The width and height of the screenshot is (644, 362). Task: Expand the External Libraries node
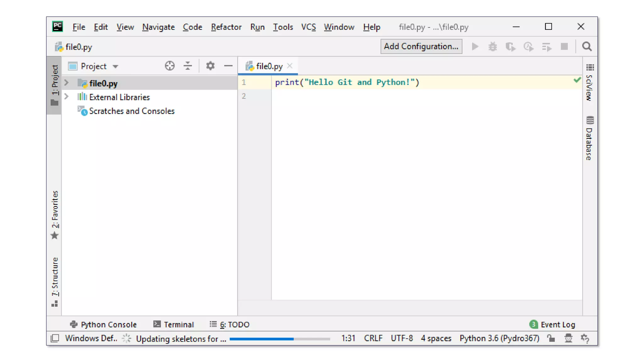pos(66,97)
